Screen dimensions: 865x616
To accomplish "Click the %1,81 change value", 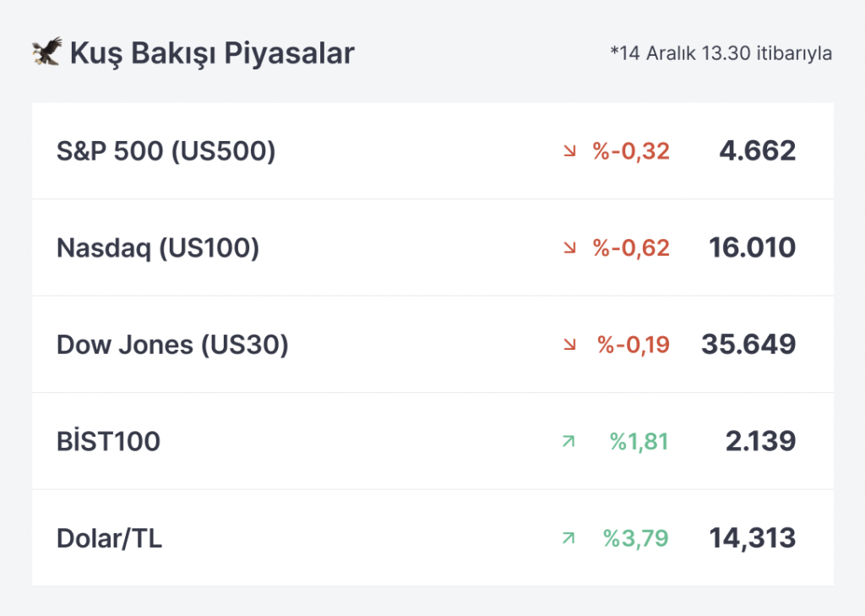I will tap(639, 442).
